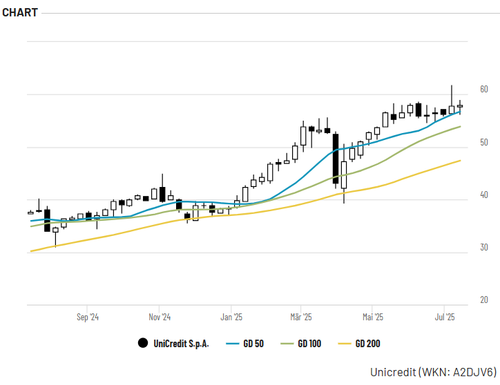Click the yellow GD 200 line marker
Screen dimensions: 500x385
pyautogui.click(x=345, y=343)
